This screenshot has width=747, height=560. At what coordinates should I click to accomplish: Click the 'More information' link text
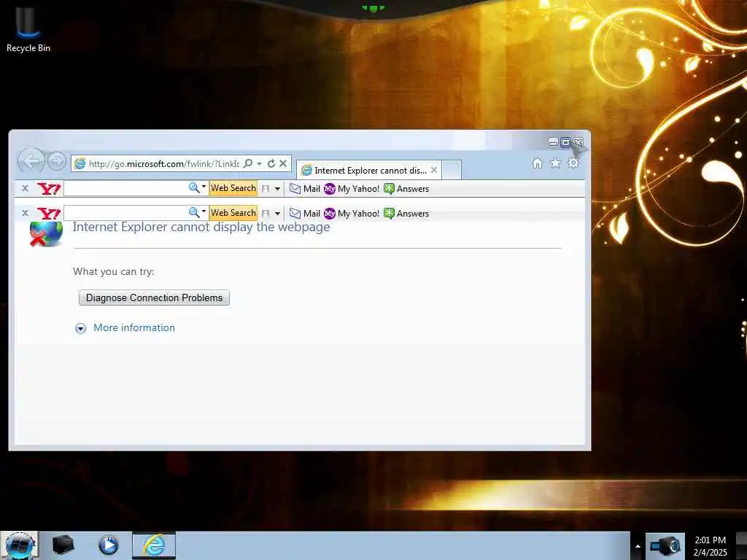(134, 327)
